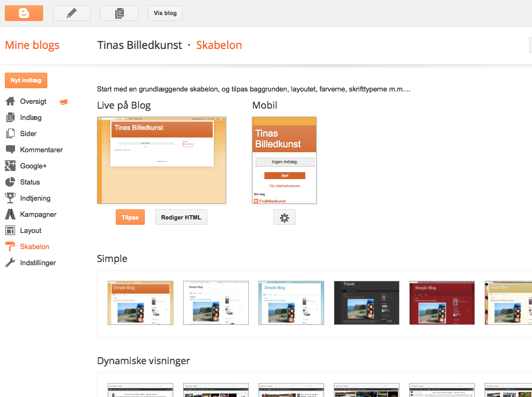Open Kommentarer section
532x397 pixels.
click(x=41, y=150)
